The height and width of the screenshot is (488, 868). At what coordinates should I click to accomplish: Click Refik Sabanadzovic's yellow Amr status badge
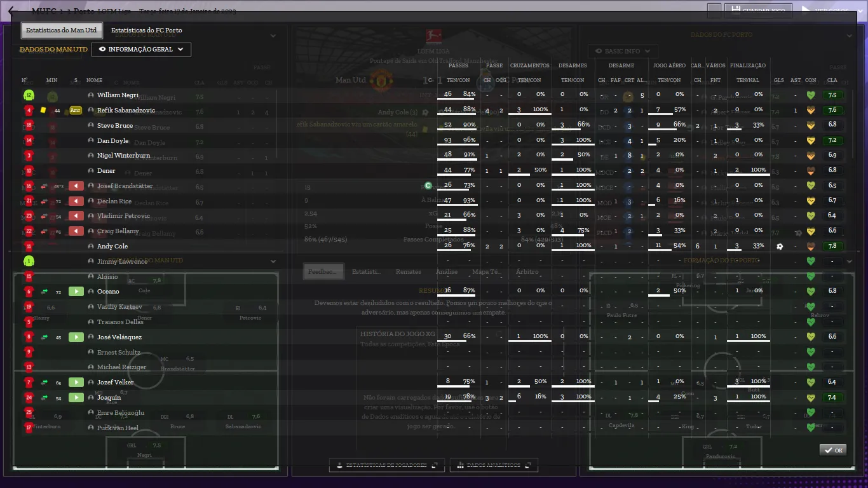(76, 111)
